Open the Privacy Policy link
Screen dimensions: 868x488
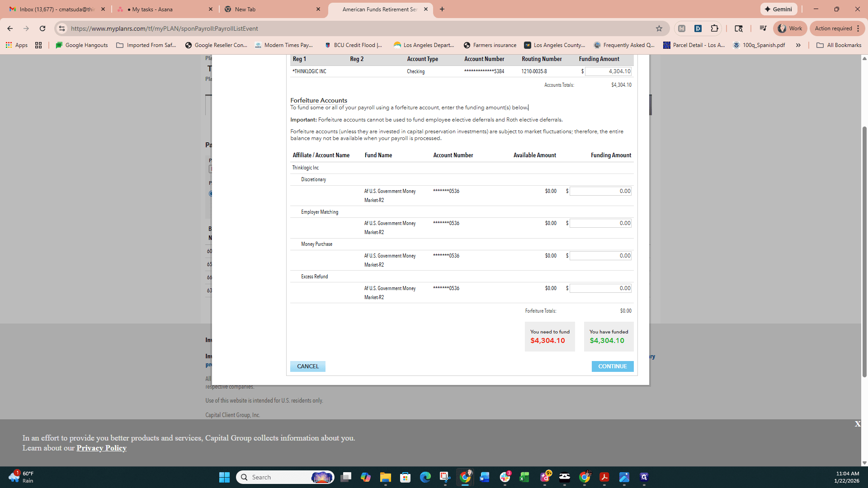point(101,448)
